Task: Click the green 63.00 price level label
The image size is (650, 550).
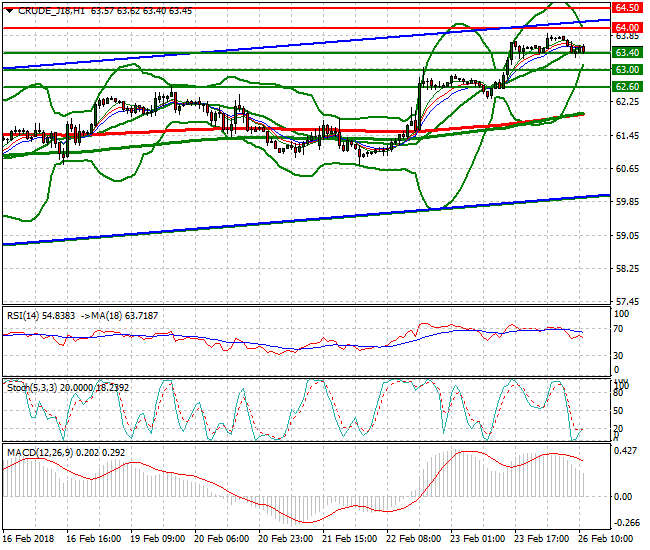Action: [x=627, y=70]
